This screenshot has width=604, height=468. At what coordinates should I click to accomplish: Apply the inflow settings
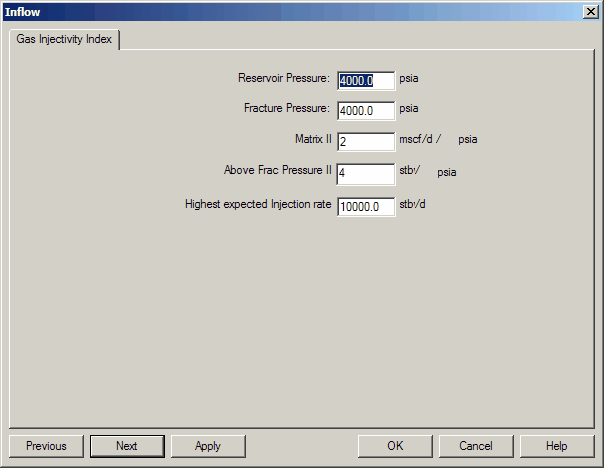pyautogui.click(x=208, y=446)
